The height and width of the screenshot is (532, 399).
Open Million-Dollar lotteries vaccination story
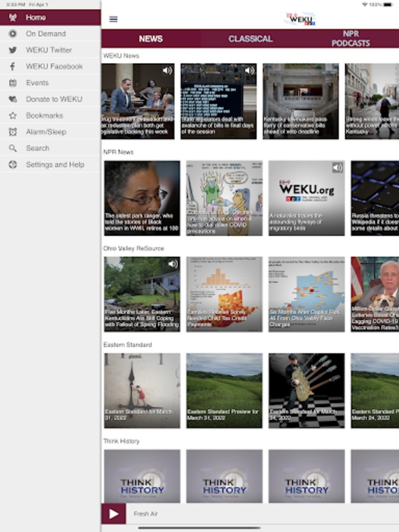point(375,294)
